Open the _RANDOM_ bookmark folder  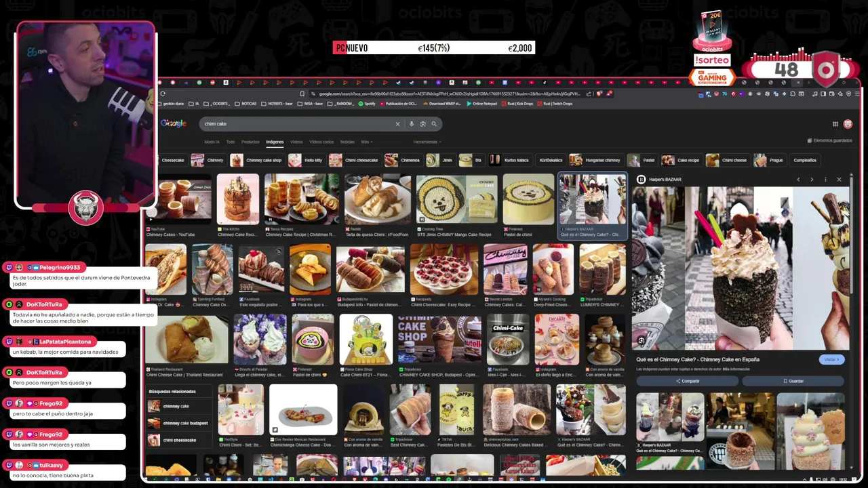(x=340, y=104)
